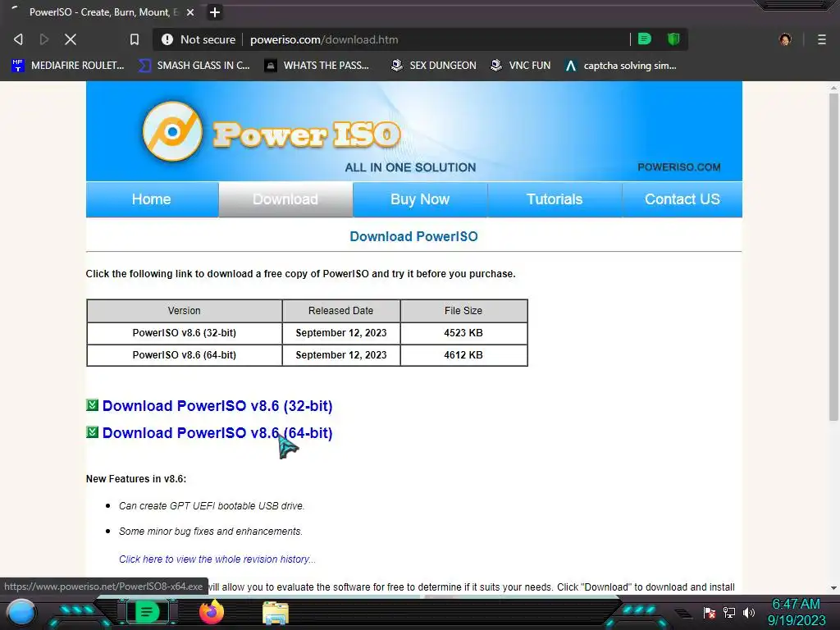Viewport: 840px width, 630px height.
Task: View the whole revision history link
Action: point(217,559)
